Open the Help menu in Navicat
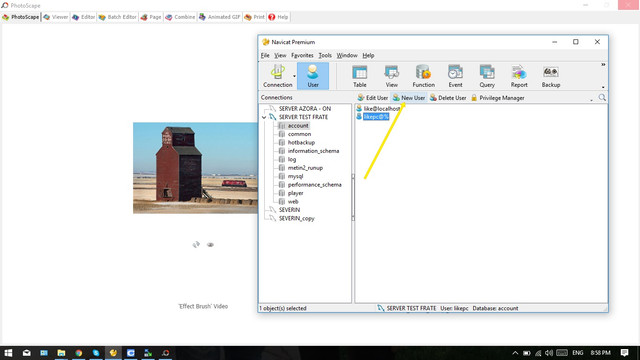The width and height of the screenshot is (640, 360). click(x=368, y=56)
